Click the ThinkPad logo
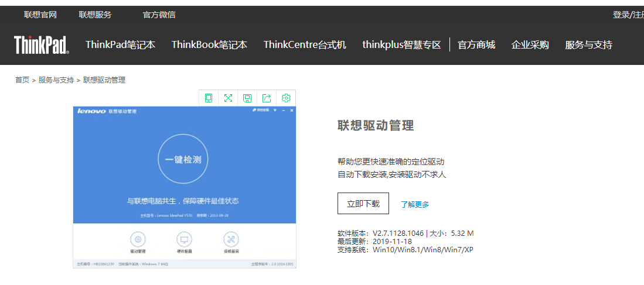Viewport: 644px width, 285px height. pos(41,45)
